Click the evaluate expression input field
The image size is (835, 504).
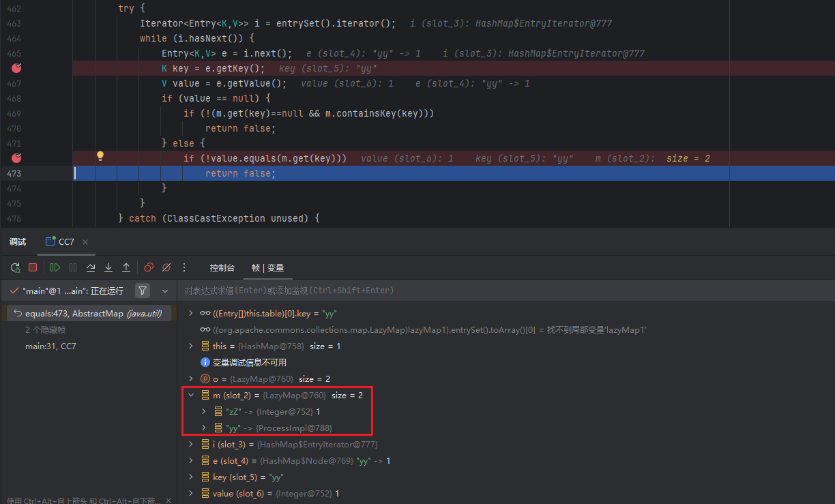pos(478,291)
